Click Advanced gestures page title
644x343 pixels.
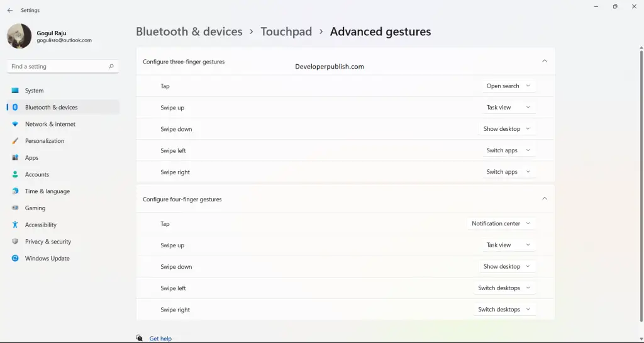(380, 31)
